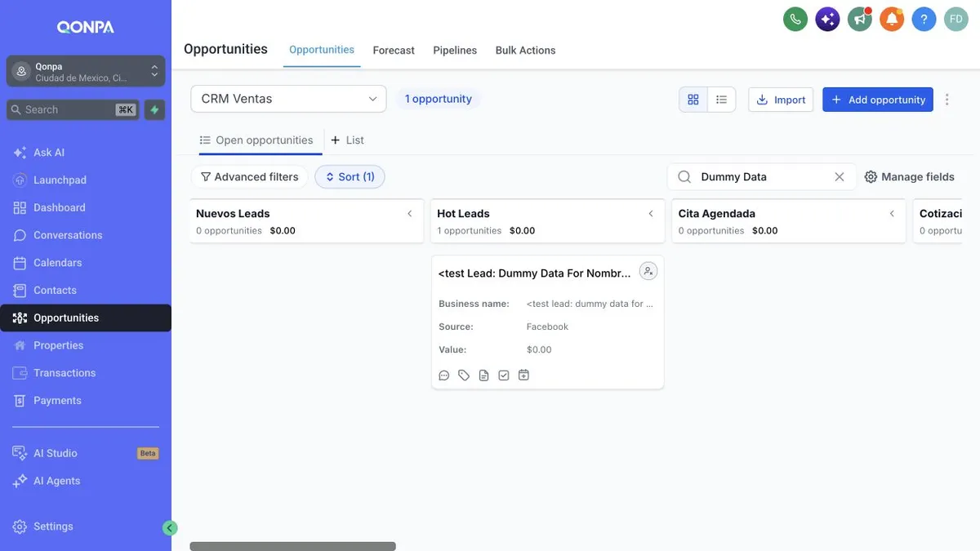Image resolution: width=980 pixels, height=551 pixels.
Task: Click Manage fields
Action: [909, 176]
